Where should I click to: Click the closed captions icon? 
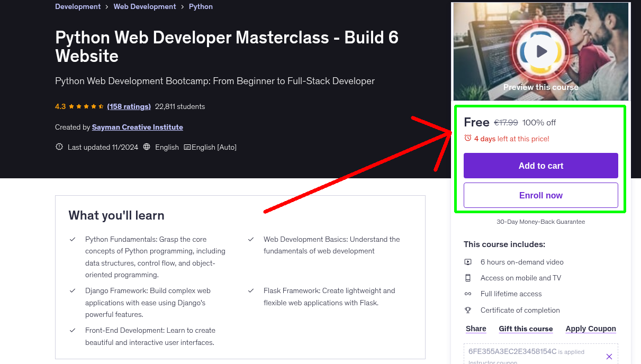pos(187,147)
